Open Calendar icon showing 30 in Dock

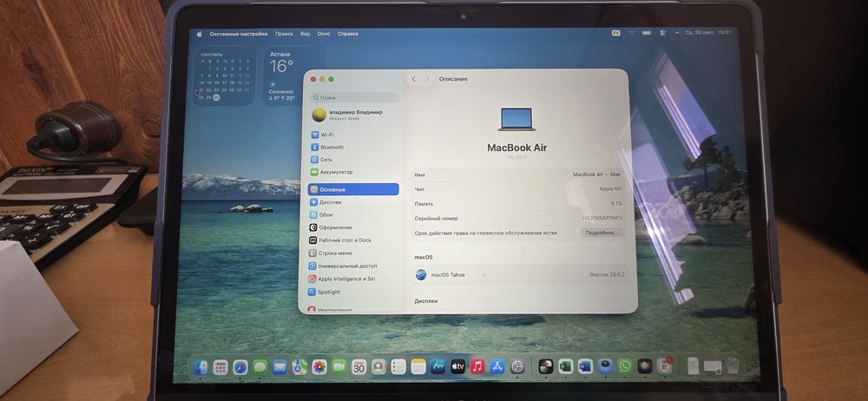(358, 366)
